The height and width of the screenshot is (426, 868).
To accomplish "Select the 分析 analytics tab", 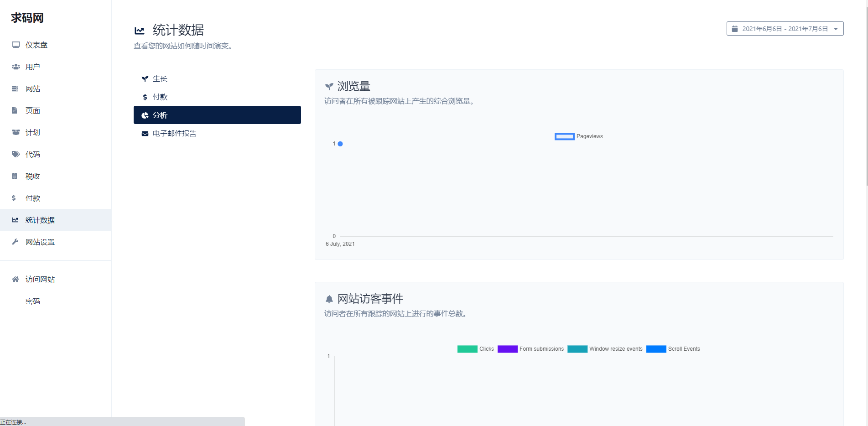I will pyautogui.click(x=217, y=115).
